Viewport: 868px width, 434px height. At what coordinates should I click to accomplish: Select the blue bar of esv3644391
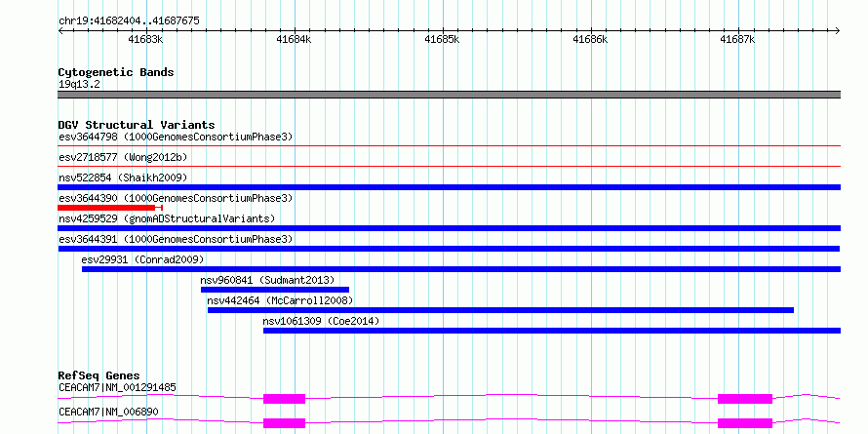click(449, 249)
